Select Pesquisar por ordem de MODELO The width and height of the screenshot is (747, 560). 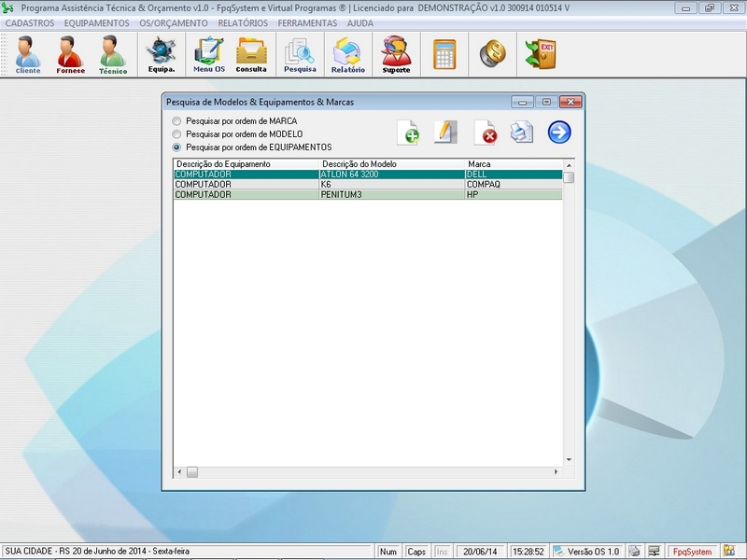[176, 134]
